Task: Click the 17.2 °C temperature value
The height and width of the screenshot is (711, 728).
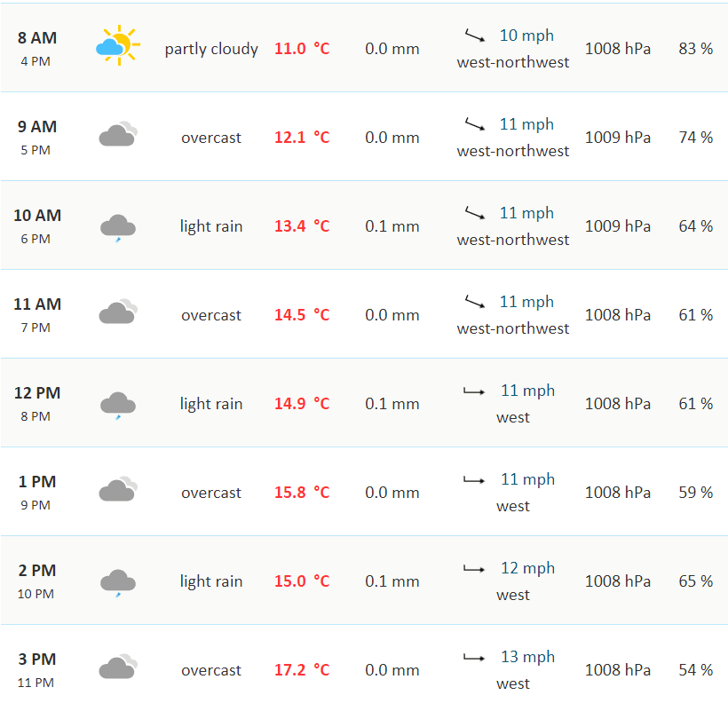Action: pos(302,670)
